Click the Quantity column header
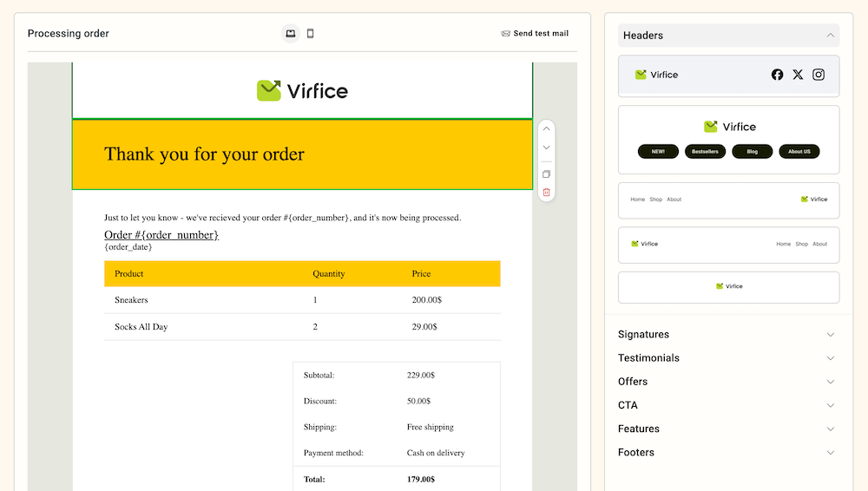The image size is (868, 491). (x=329, y=273)
